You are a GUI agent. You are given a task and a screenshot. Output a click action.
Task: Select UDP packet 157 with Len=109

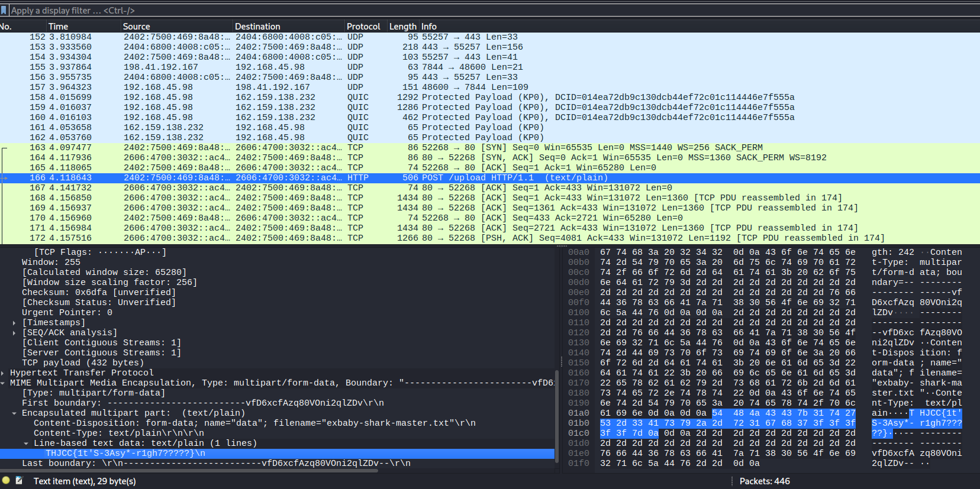coord(490,88)
